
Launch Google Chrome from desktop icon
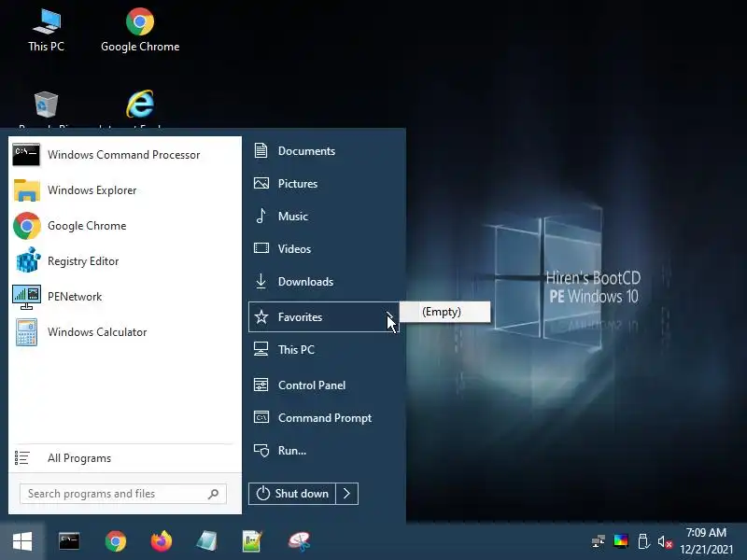(x=140, y=31)
